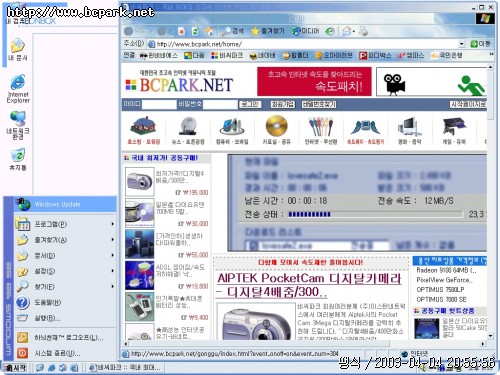
Task: Open the Internet Explorer desktop icon
Action: [x=18, y=89]
